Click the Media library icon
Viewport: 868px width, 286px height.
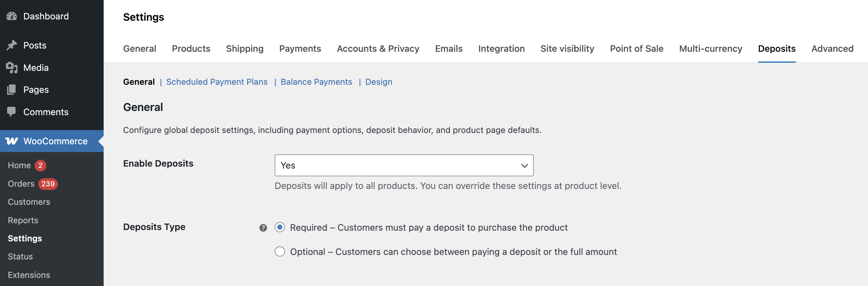[11, 68]
